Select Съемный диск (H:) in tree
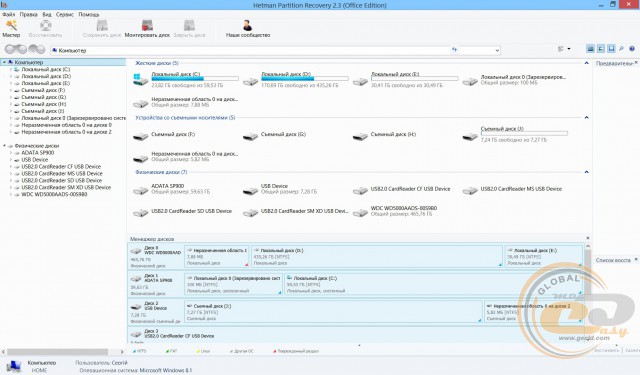640x375 pixels. click(43, 104)
